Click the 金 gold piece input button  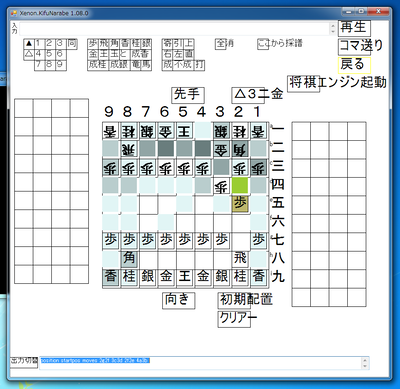93,54
